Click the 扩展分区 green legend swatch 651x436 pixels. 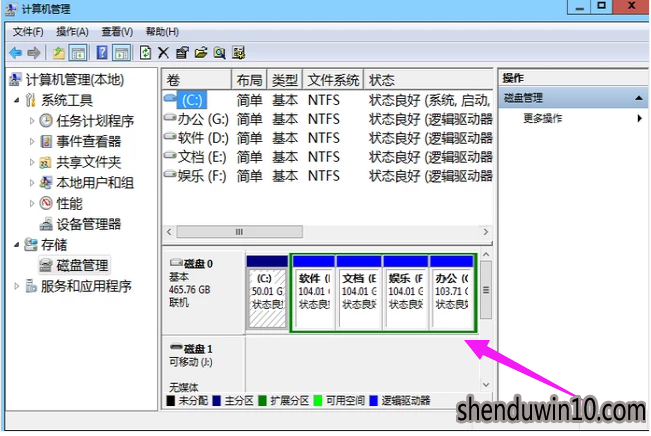[x=262, y=401]
